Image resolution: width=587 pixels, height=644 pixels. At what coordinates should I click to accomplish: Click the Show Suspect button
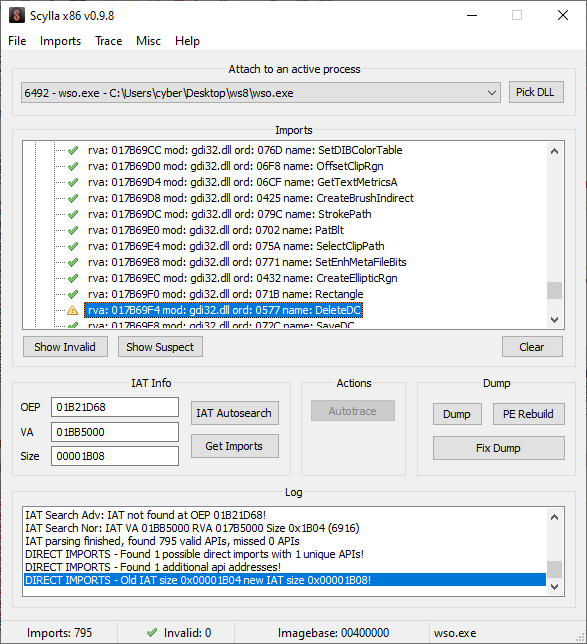click(160, 347)
